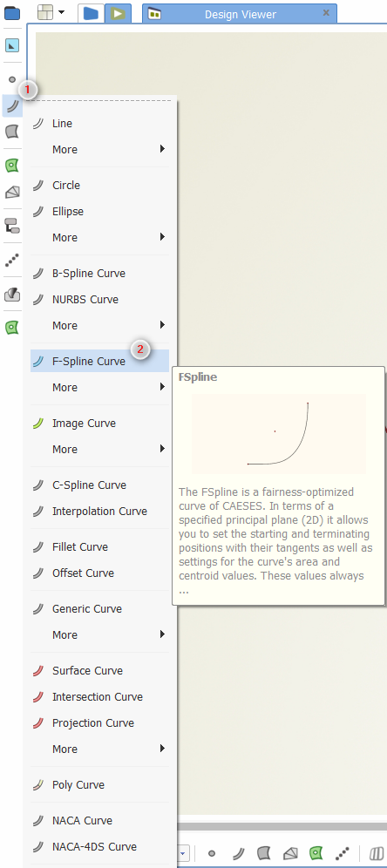Switch to the Design Viewer tab

point(240,15)
